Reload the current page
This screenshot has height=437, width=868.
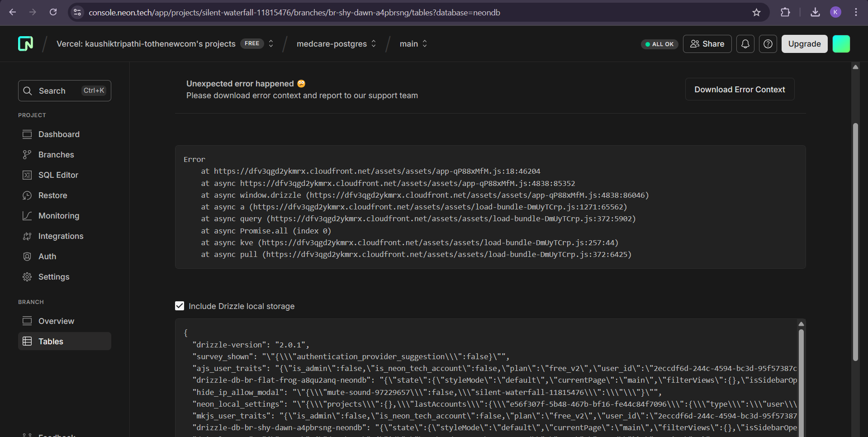pos(53,12)
